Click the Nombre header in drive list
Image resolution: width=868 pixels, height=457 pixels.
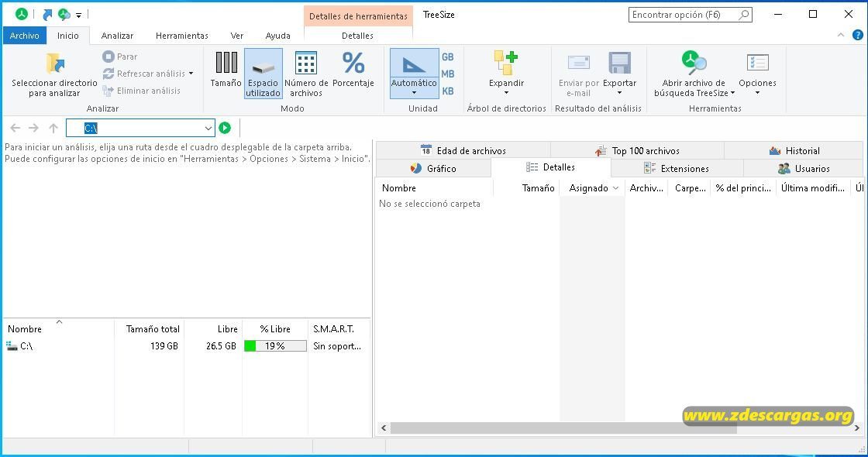58,328
